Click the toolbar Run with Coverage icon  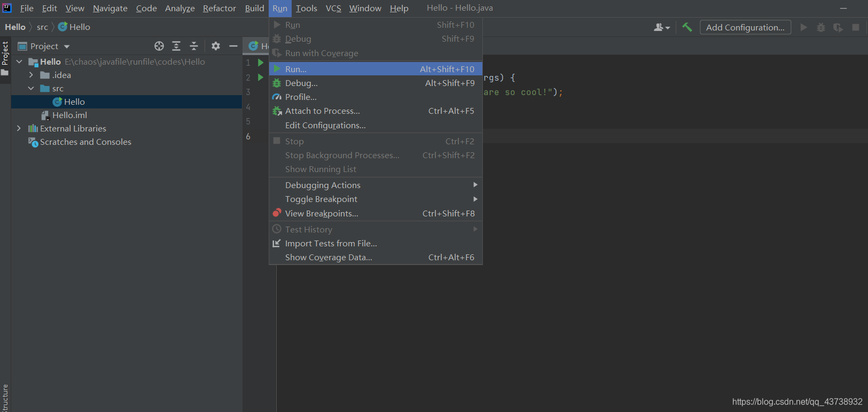coord(838,27)
